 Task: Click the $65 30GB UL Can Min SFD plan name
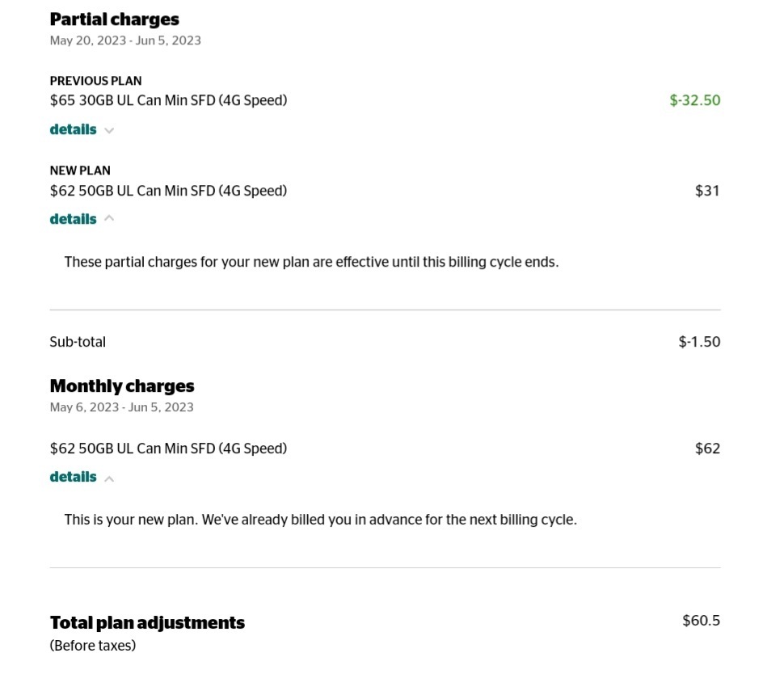168,100
